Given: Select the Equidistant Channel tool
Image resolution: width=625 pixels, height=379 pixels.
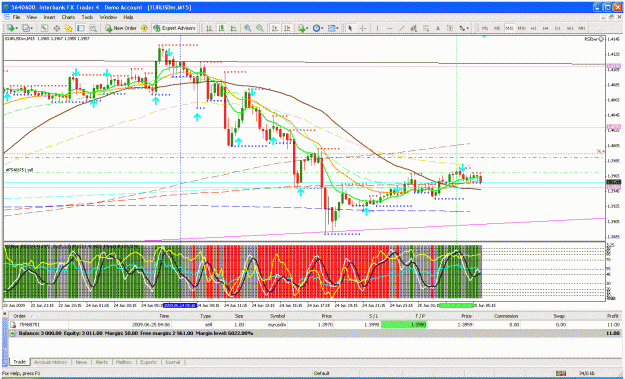Looking at the screenshot, I should point(414,28).
